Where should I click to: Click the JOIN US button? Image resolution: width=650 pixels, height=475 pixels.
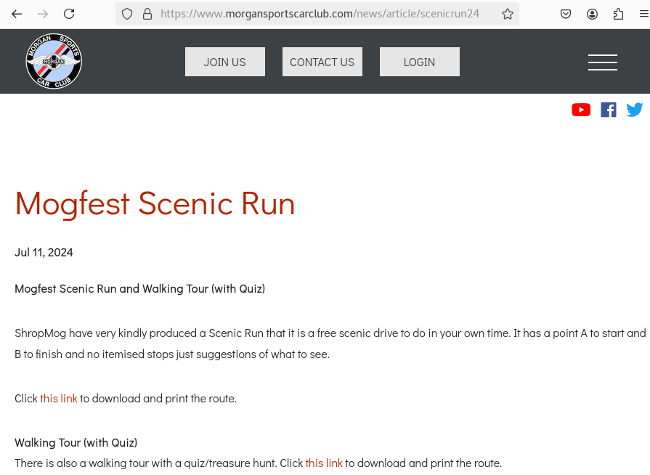coord(225,61)
